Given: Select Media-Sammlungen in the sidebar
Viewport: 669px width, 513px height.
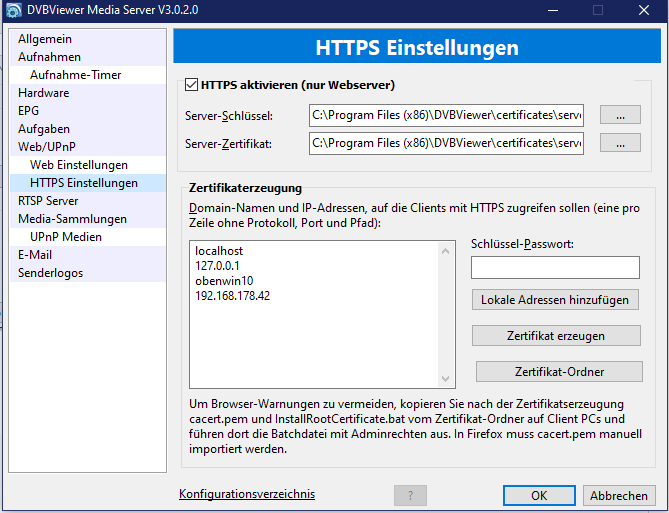Looking at the screenshot, I should point(87,219).
